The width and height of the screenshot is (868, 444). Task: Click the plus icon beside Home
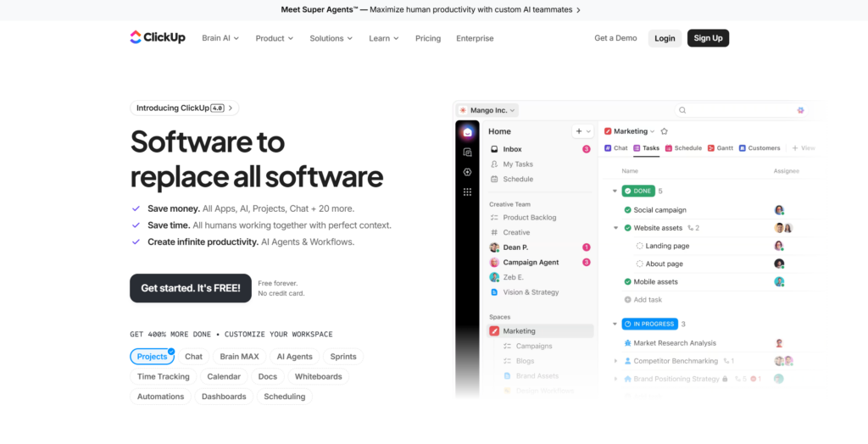(579, 131)
